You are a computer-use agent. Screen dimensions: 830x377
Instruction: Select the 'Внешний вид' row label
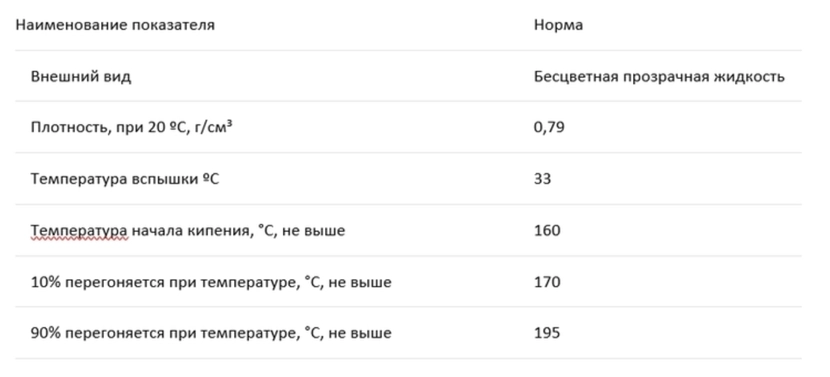80,76
